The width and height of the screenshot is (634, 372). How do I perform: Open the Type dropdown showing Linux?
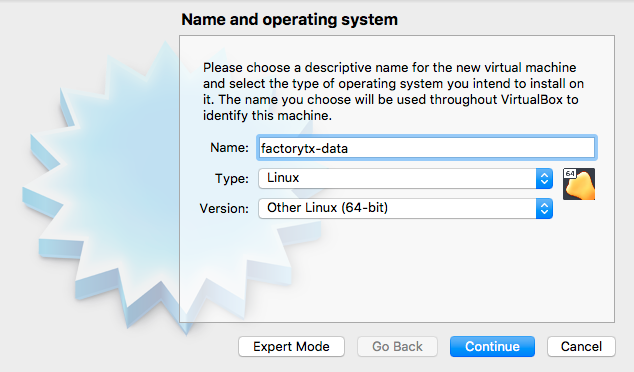(x=406, y=178)
